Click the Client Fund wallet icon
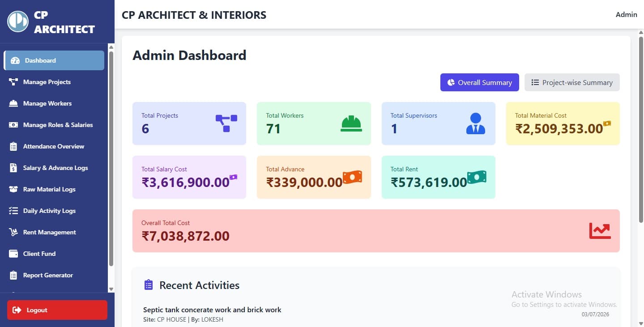Screen dimensions: 644x327 [x=13, y=254]
